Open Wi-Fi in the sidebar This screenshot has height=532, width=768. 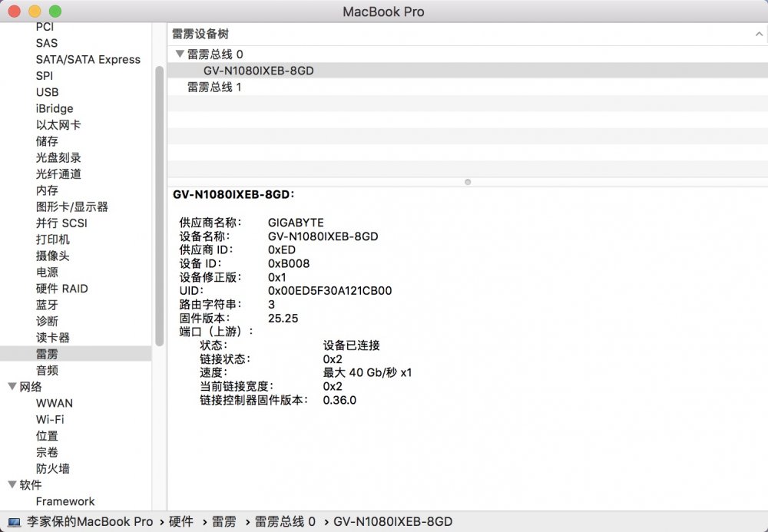click(x=50, y=419)
